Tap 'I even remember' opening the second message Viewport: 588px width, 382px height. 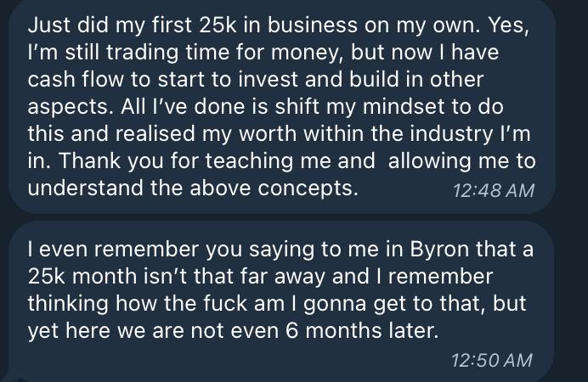coord(113,250)
